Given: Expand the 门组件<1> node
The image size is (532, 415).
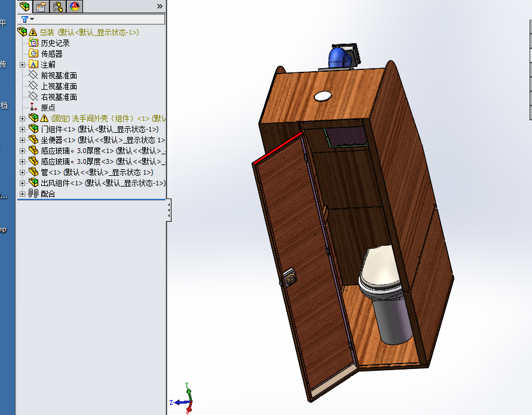Looking at the screenshot, I should [x=22, y=129].
